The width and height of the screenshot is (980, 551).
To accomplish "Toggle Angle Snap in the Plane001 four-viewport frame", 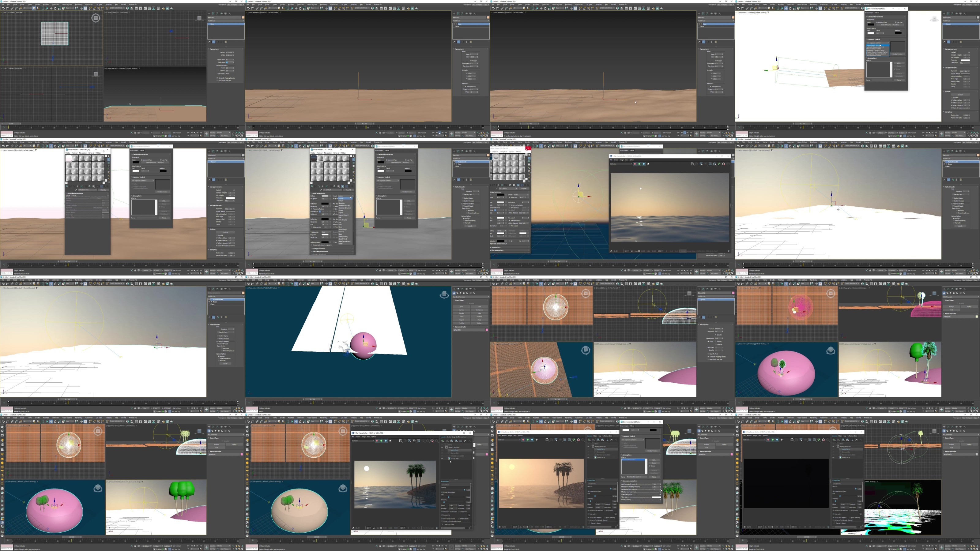I will coord(94,8).
